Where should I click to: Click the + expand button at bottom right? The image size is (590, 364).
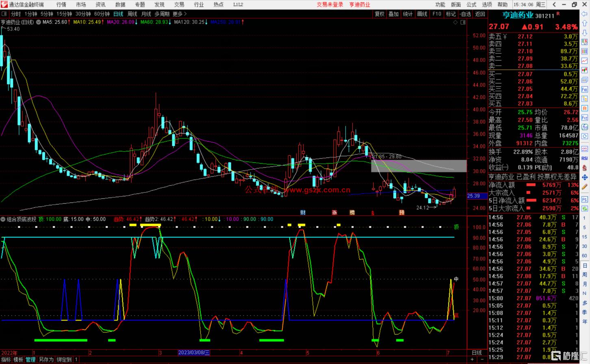(x=472, y=360)
